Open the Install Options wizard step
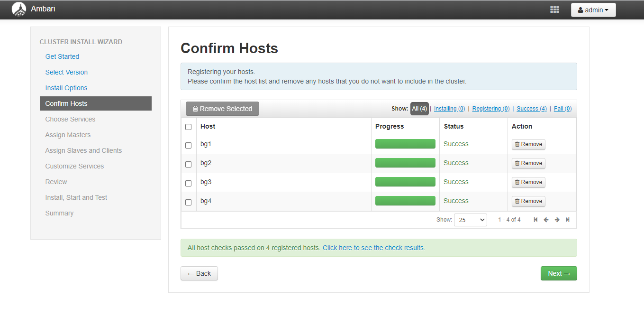The width and height of the screenshot is (644, 317). [66, 88]
